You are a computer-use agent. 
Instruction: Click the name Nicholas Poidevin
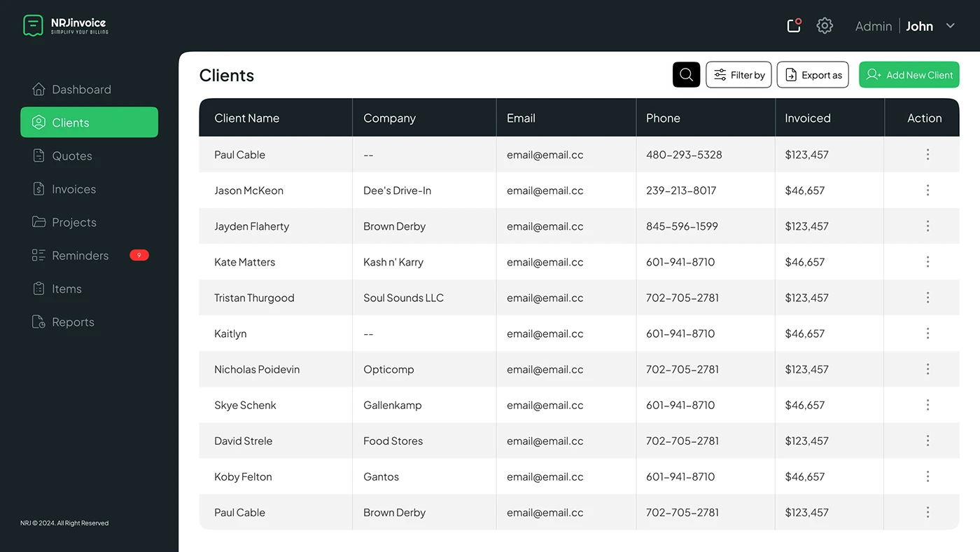click(x=257, y=369)
